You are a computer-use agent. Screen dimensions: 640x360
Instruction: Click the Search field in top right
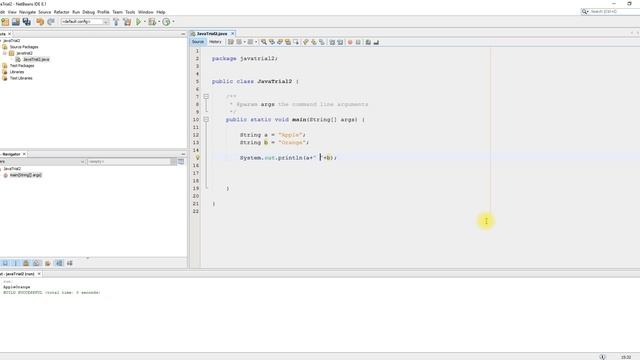pyautogui.click(x=610, y=12)
